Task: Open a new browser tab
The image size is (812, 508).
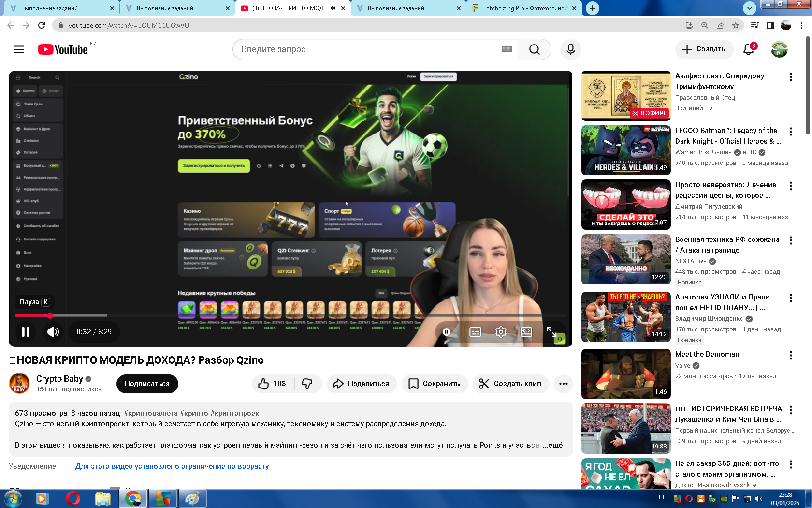Action: (x=593, y=8)
